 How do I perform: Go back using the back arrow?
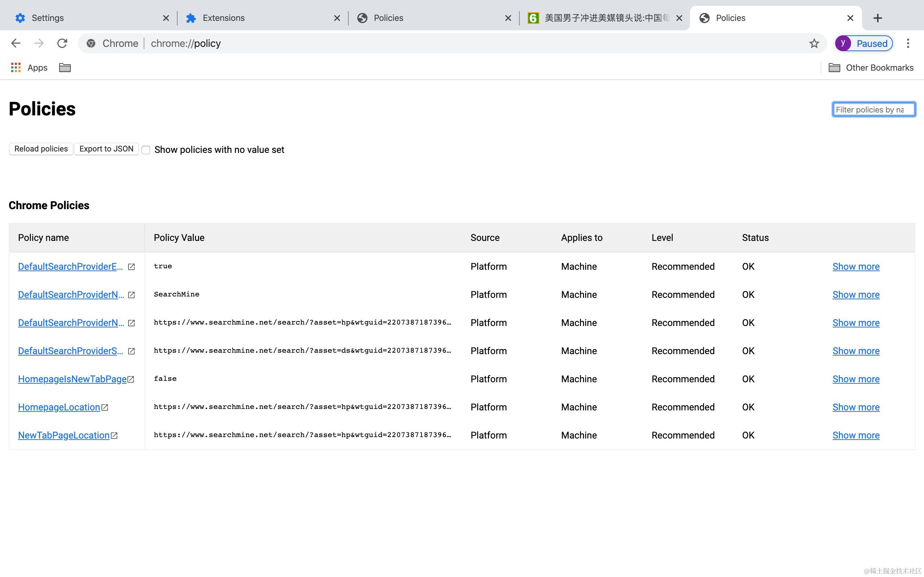click(x=16, y=43)
